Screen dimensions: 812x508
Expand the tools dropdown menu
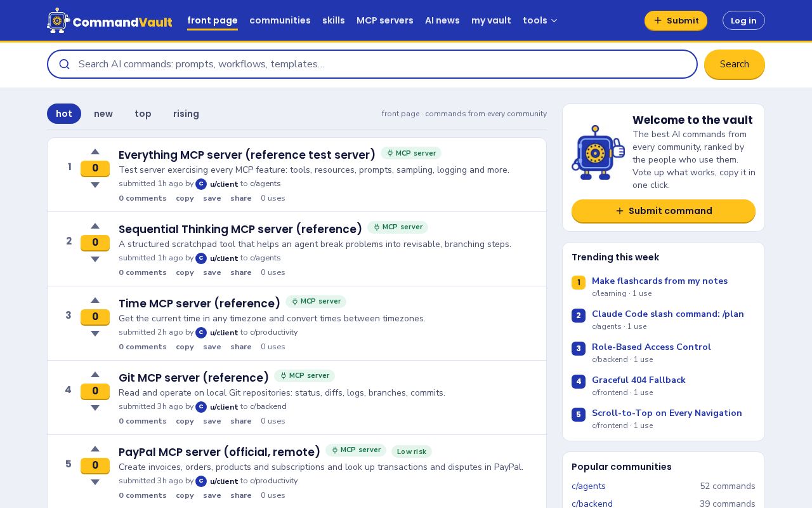[540, 20]
